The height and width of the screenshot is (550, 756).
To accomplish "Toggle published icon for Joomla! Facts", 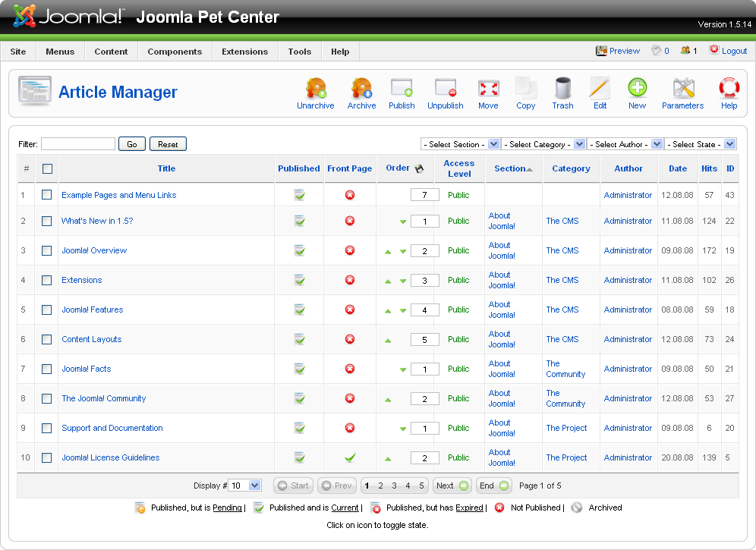I will pyautogui.click(x=299, y=369).
